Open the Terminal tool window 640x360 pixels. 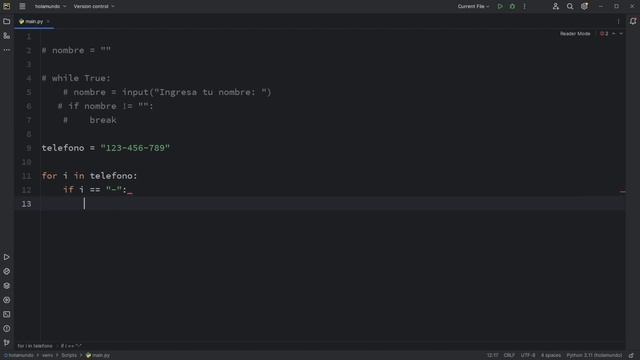tap(7, 314)
